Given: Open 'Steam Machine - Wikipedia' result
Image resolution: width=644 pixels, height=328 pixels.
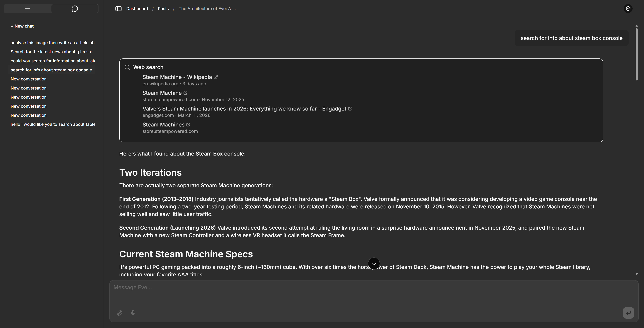Looking at the screenshot, I should (177, 77).
